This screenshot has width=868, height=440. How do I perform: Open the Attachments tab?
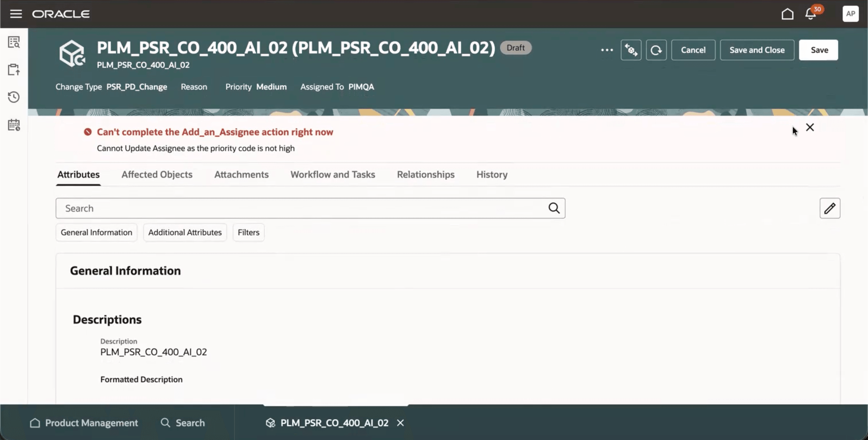241,174
